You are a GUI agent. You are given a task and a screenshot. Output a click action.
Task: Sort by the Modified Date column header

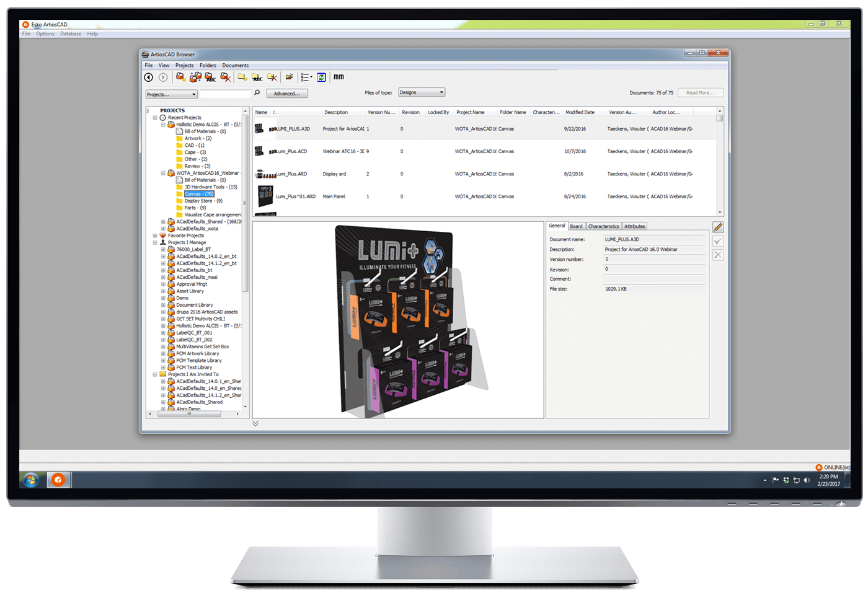[580, 112]
